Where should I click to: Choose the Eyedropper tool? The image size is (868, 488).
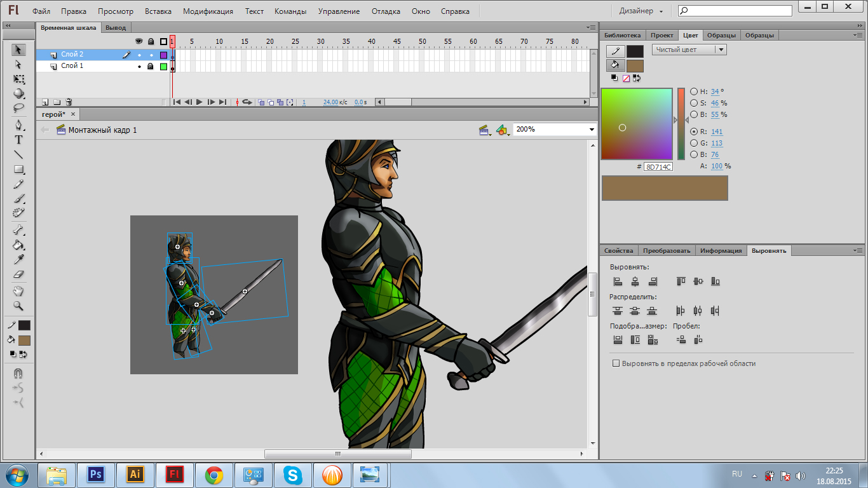click(x=18, y=260)
